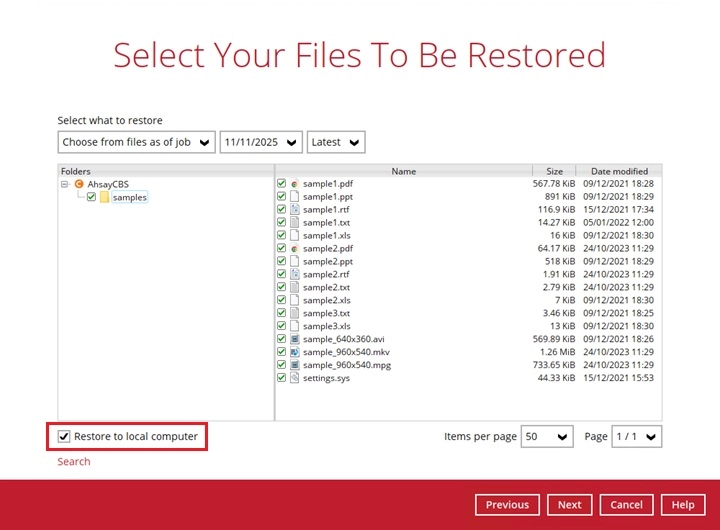This screenshot has height=530, width=720.
Task: Click the AhsayCBS orange logo icon
Action: point(79,184)
